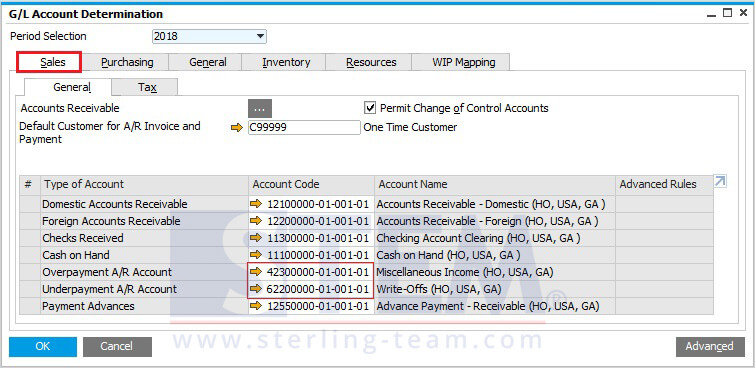
Task: Click the Type of Account column header
Action: coord(144,184)
